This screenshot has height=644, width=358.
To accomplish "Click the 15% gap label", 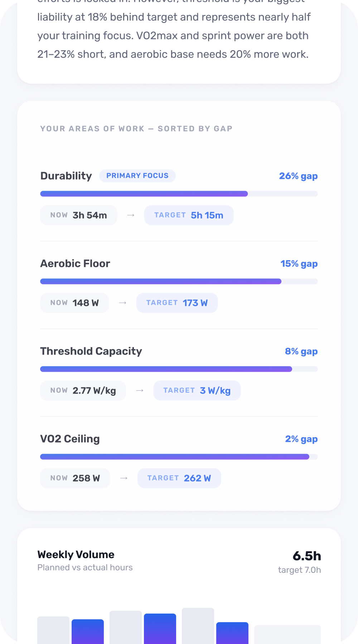I will tap(299, 264).
